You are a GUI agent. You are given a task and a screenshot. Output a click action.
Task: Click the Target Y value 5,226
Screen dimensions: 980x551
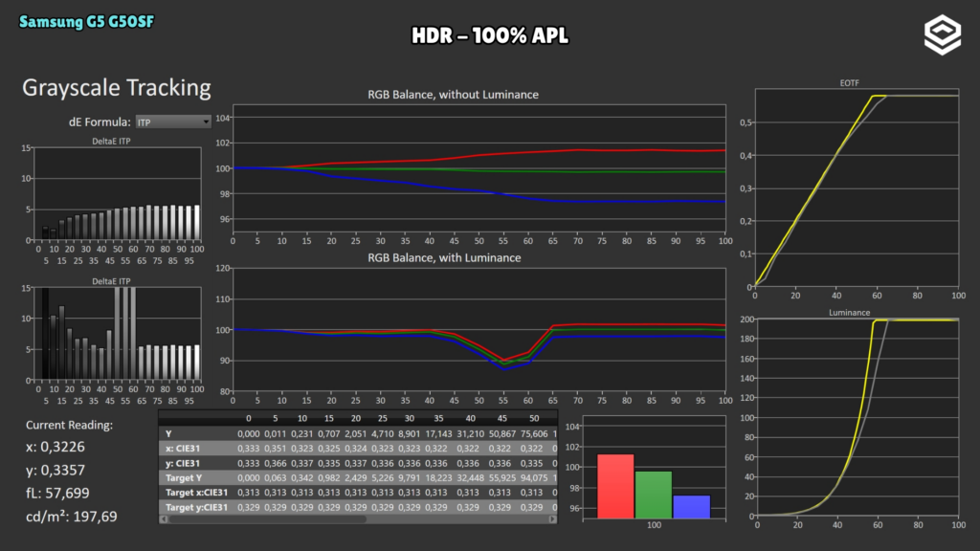[x=383, y=478]
